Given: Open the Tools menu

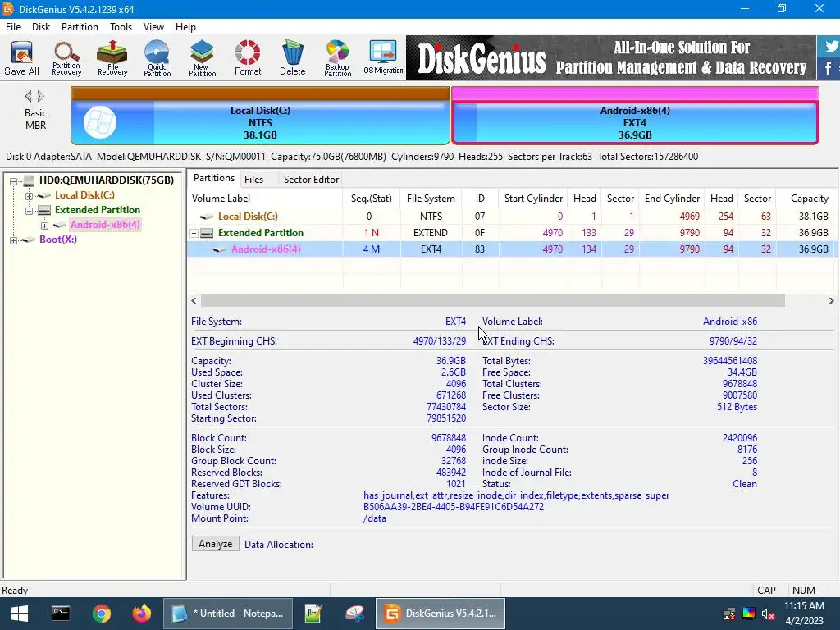Looking at the screenshot, I should click(121, 27).
